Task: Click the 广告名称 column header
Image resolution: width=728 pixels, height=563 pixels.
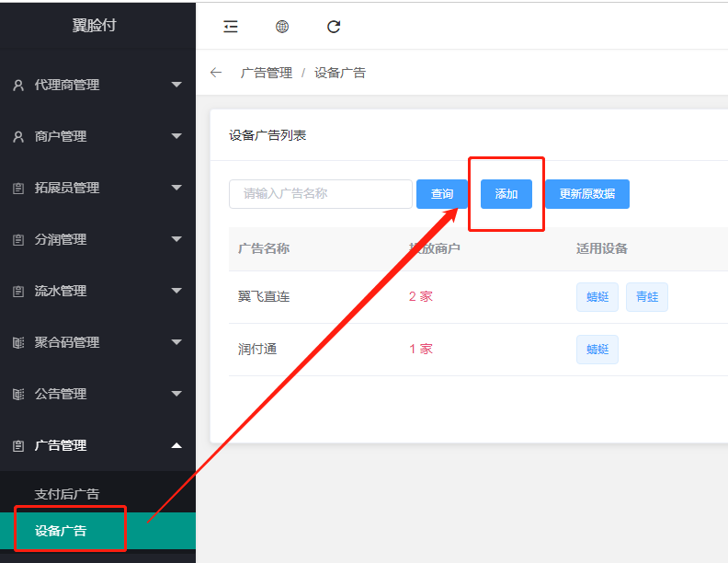Action: tap(264, 248)
